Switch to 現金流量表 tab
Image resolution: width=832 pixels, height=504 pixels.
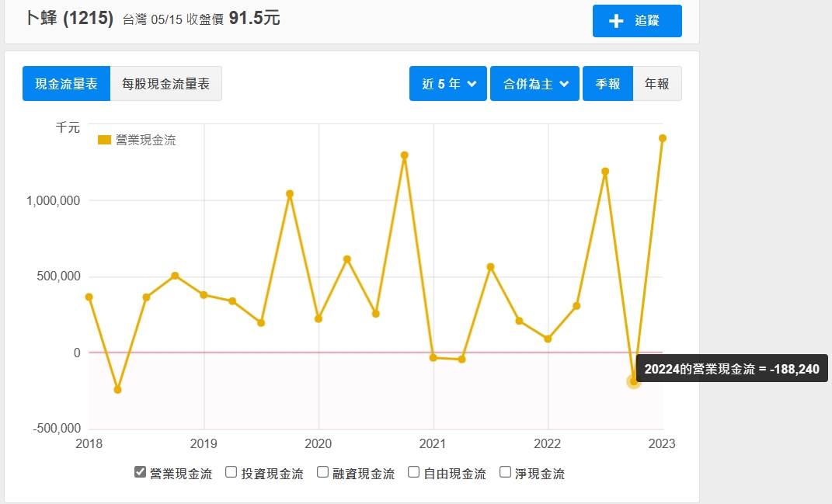(x=66, y=84)
